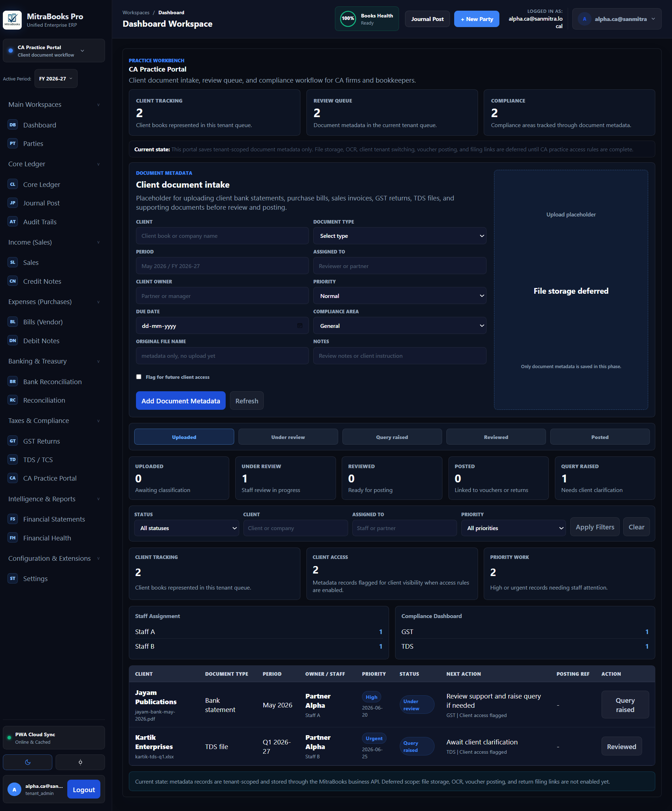Open Parties via PT sidebar icon
The width and height of the screenshot is (672, 811).
pyautogui.click(x=13, y=143)
